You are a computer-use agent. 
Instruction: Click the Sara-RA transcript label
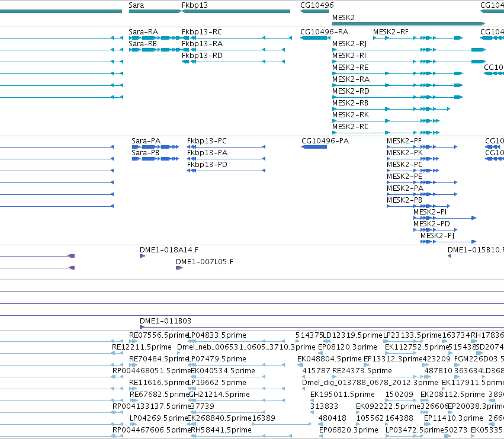tap(143, 32)
